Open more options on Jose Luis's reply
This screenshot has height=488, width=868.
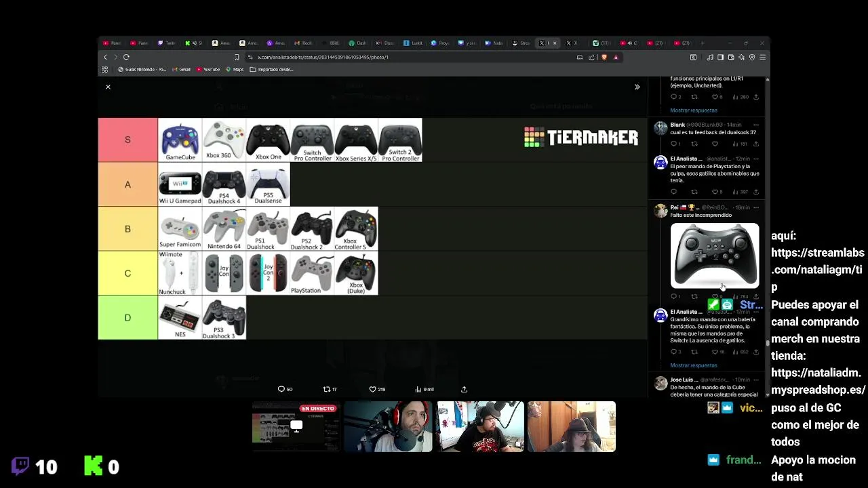(x=756, y=380)
